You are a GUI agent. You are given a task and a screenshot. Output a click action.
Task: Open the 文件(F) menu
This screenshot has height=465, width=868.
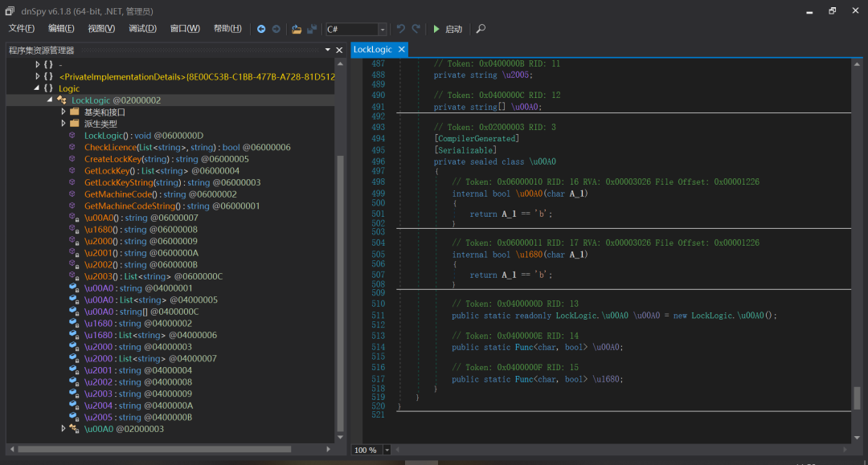click(x=22, y=29)
